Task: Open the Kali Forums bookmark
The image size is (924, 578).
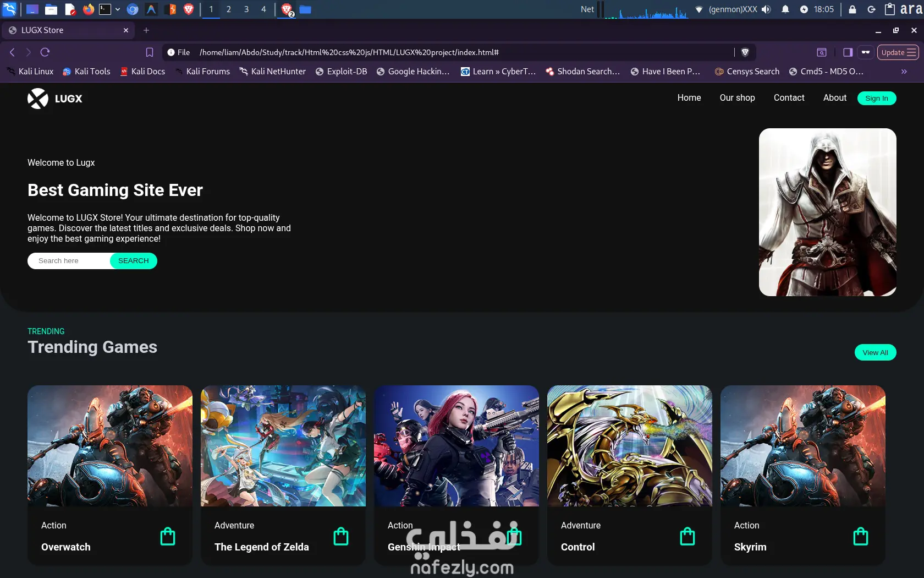Action: pyautogui.click(x=202, y=72)
